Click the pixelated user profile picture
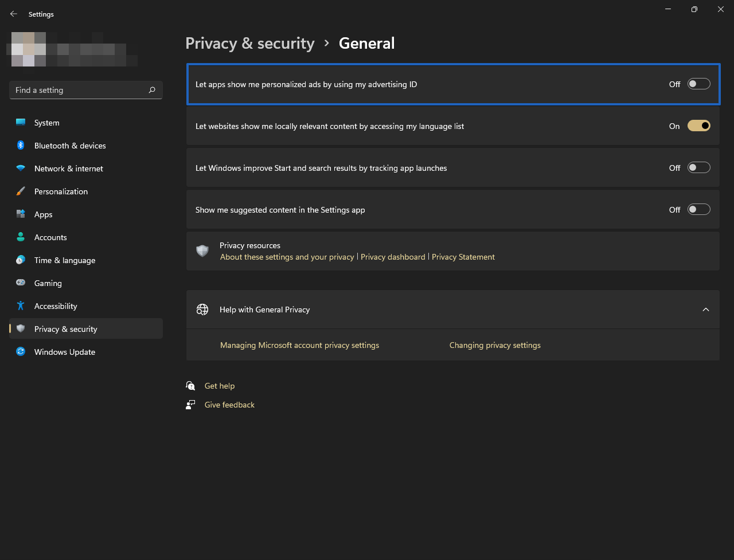This screenshot has height=560, width=734. click(x=29, y=49)
